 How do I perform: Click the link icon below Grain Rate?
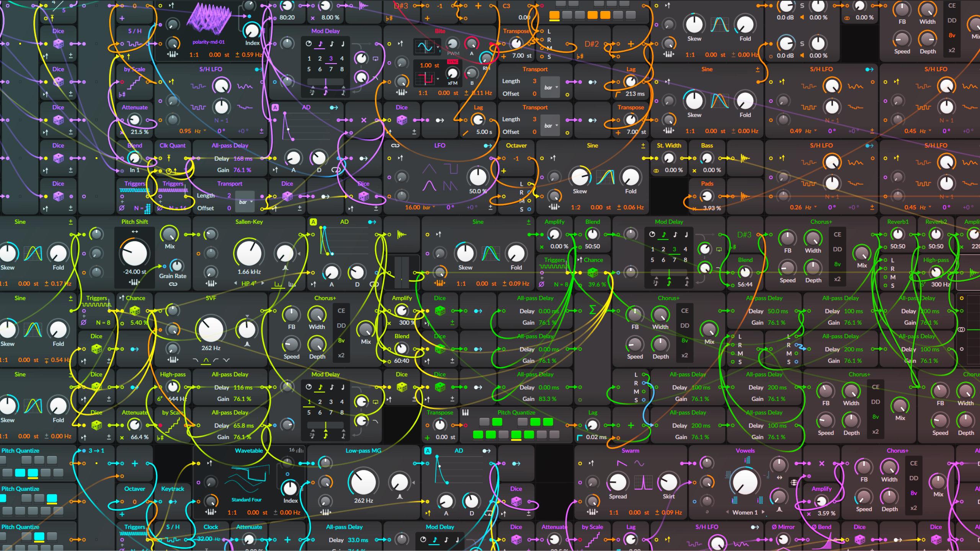(x=173, y=284)
